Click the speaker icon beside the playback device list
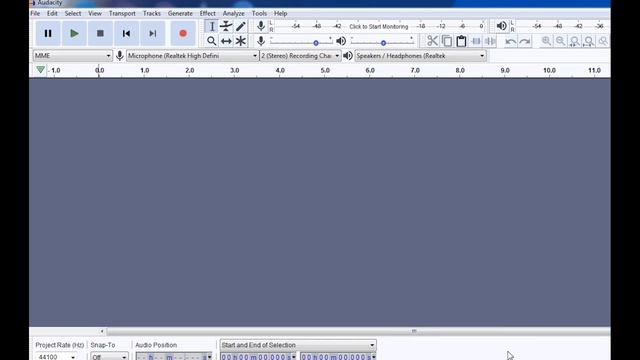 click(x=348, y=56)
